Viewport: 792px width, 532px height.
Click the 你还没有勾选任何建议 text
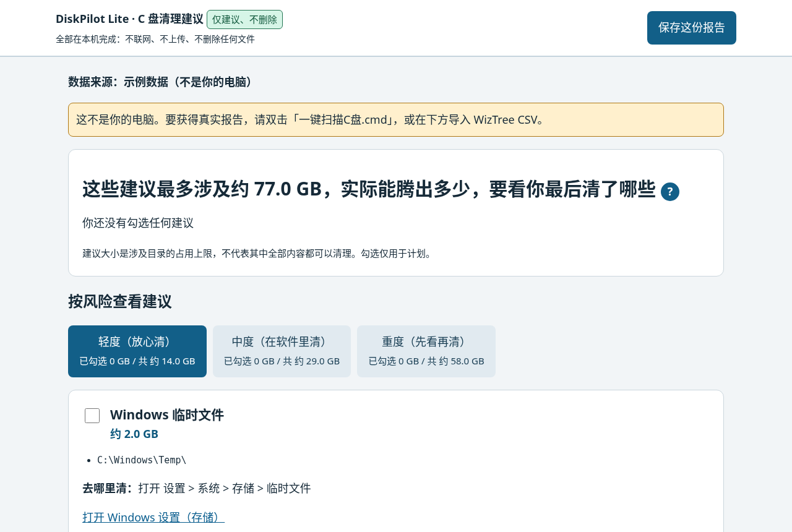pos(138,223)
